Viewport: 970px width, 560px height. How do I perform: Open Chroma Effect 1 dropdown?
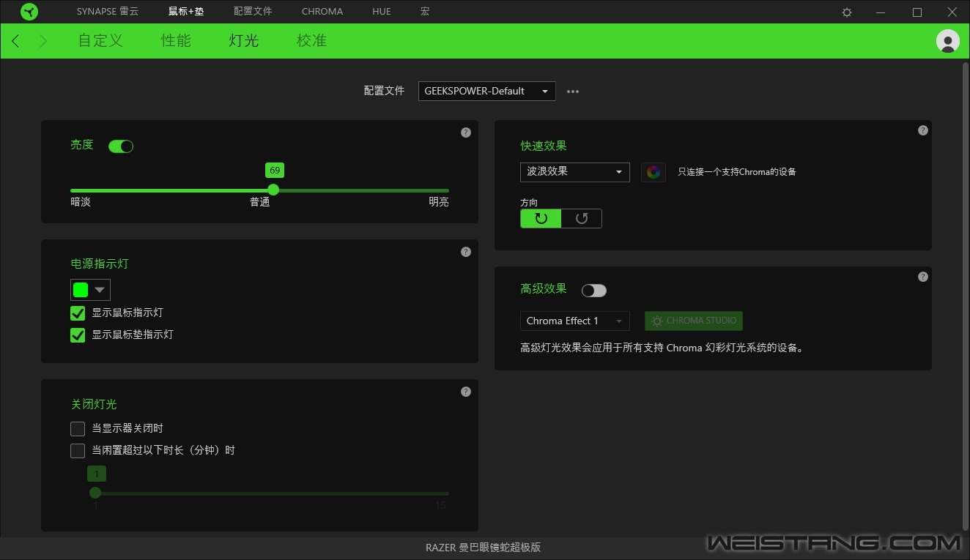(575, 321)
